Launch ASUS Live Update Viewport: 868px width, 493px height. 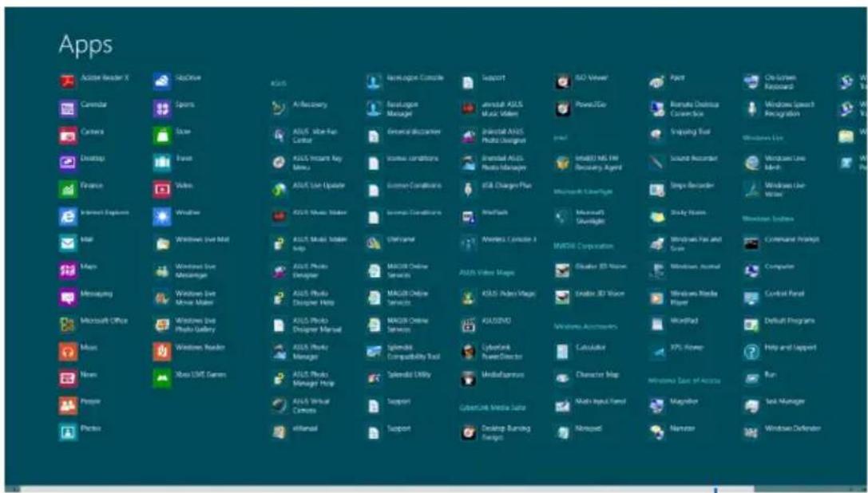pos(307,189)
